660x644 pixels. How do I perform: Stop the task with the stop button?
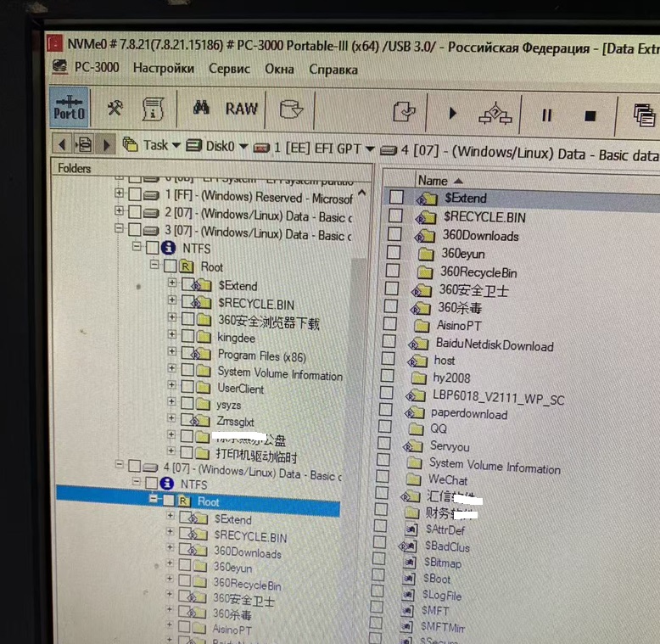(x=590, y=116)
